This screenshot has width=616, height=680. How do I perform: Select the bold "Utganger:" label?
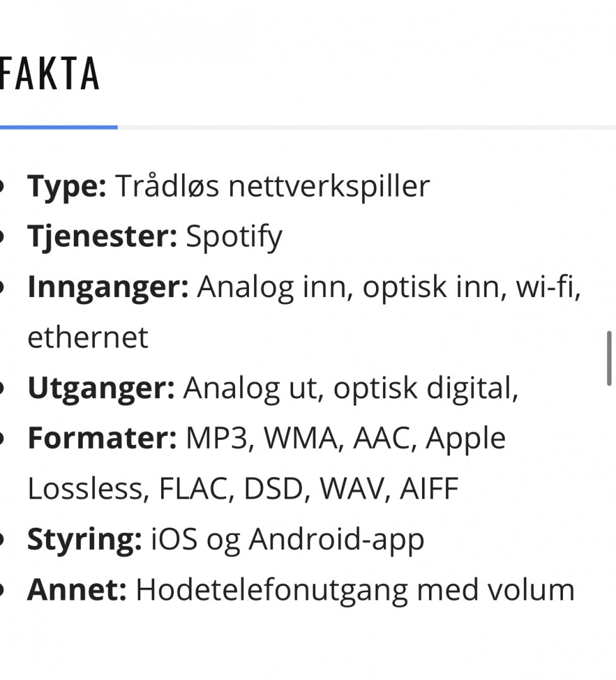tap(101, 387)
